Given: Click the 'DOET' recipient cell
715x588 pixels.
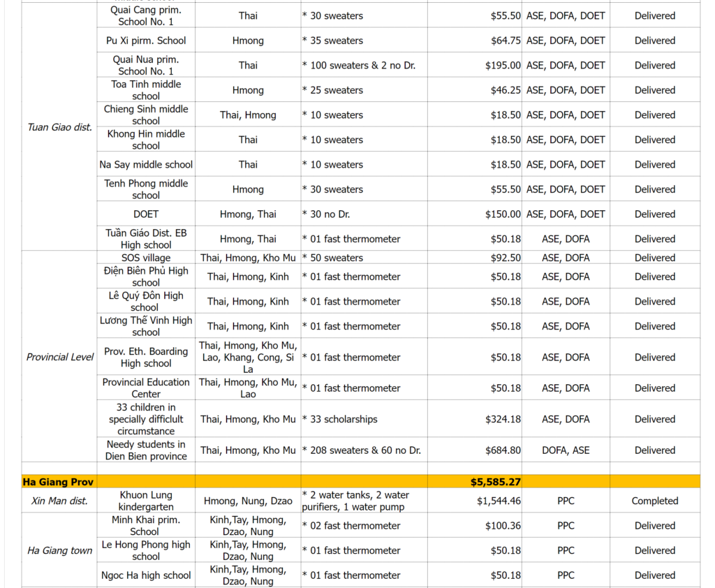Looking at the screenshot, I should pos(146,214).
